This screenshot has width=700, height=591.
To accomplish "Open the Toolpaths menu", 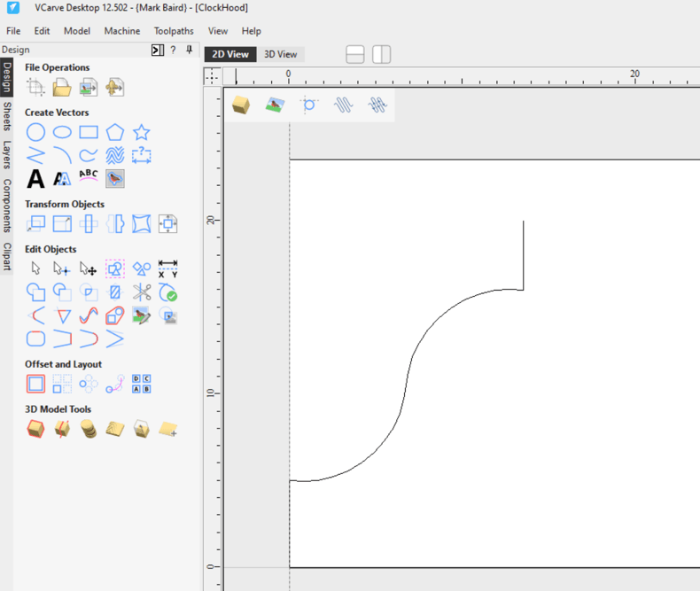I will (174, 31).
